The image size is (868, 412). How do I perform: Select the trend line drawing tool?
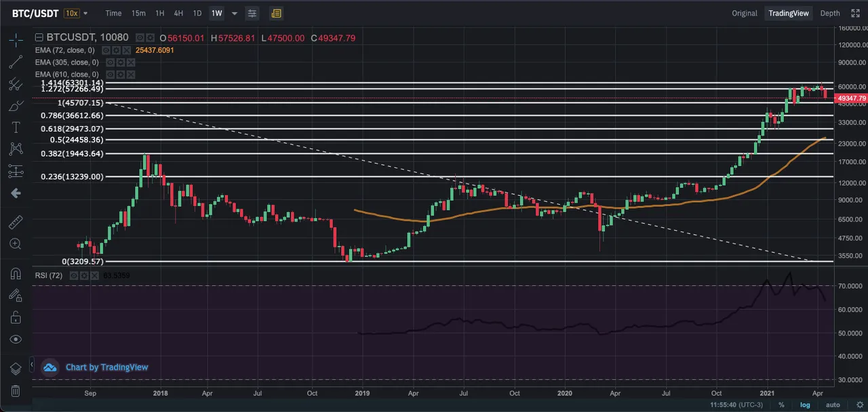click(16, 62)
